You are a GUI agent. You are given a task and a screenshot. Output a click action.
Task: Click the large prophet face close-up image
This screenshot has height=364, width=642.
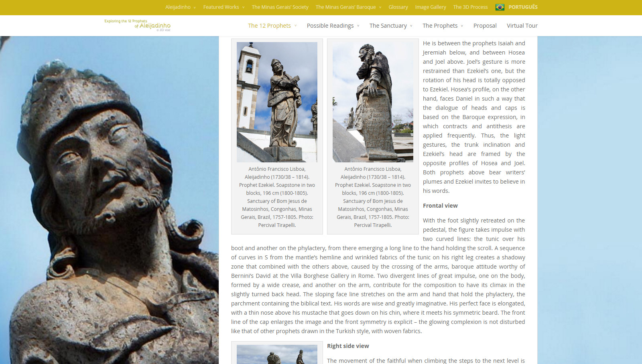tap(109, 200)
